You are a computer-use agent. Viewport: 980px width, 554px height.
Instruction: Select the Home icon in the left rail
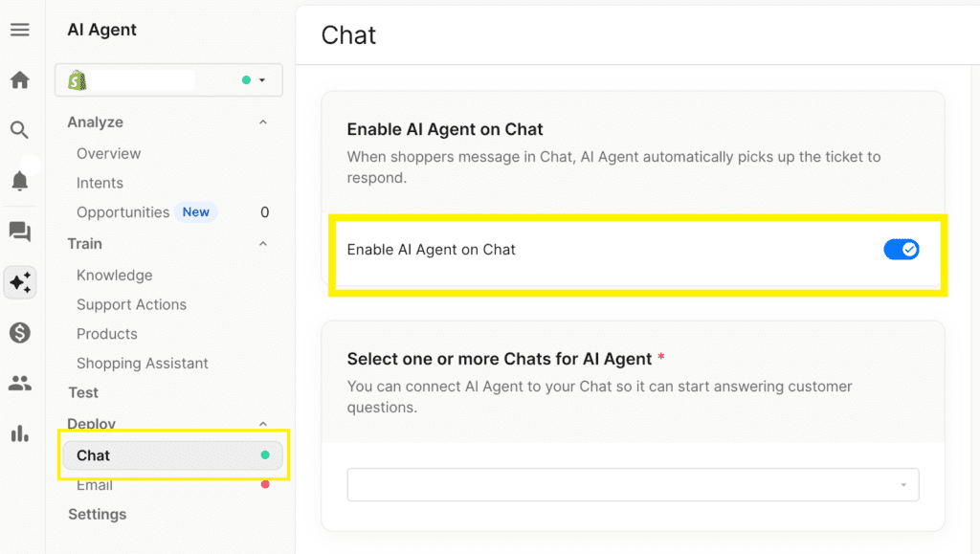click(x=19, y=80)
